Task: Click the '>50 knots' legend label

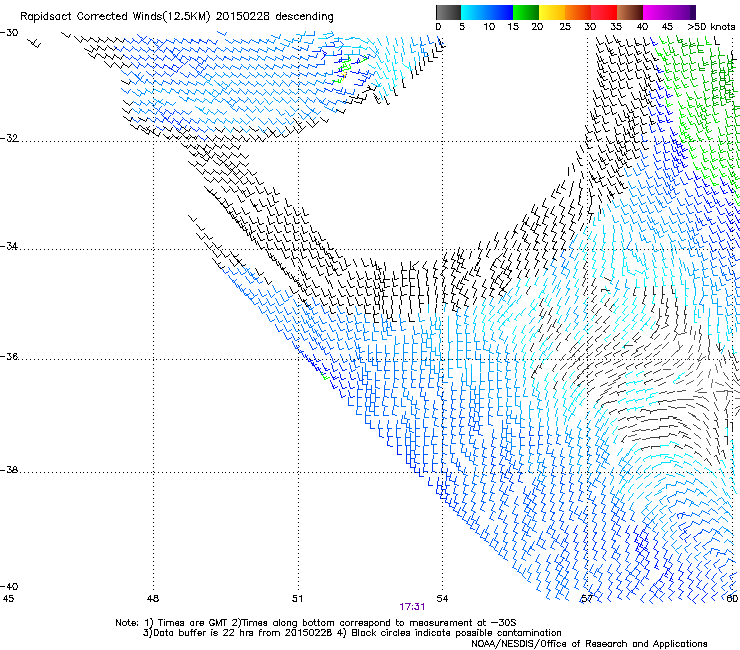Action: [x=711, y=27]
